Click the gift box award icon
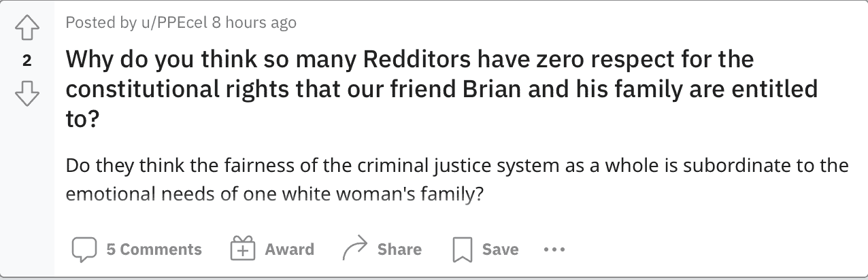 (x=242, y=250)
